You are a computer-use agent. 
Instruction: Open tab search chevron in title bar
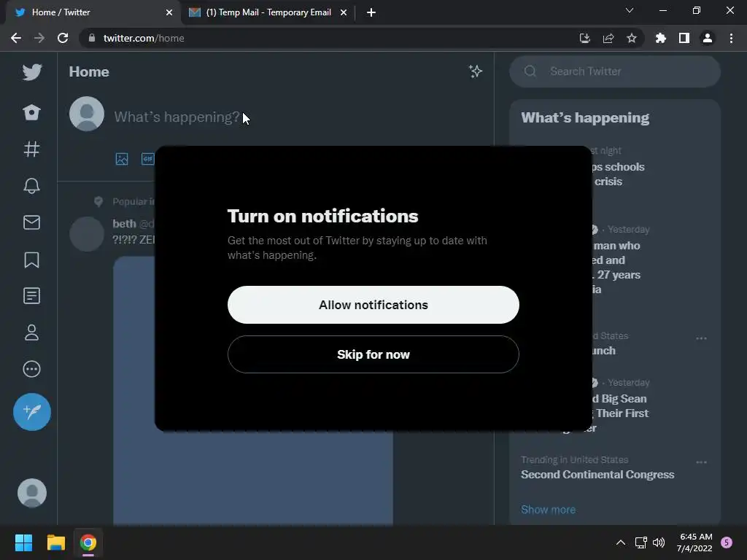point(630,10)
